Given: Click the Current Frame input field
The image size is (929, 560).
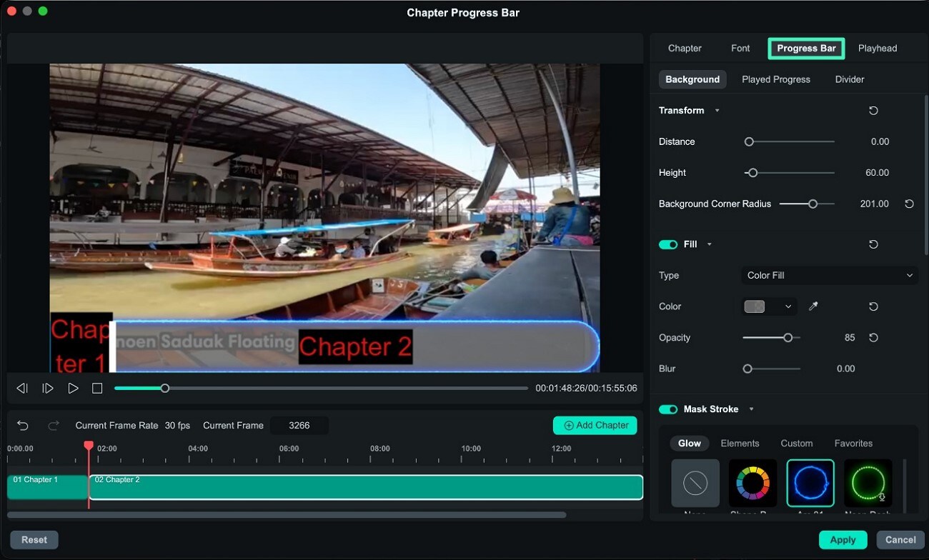Looking at the screenshot, I should point(299,426).
